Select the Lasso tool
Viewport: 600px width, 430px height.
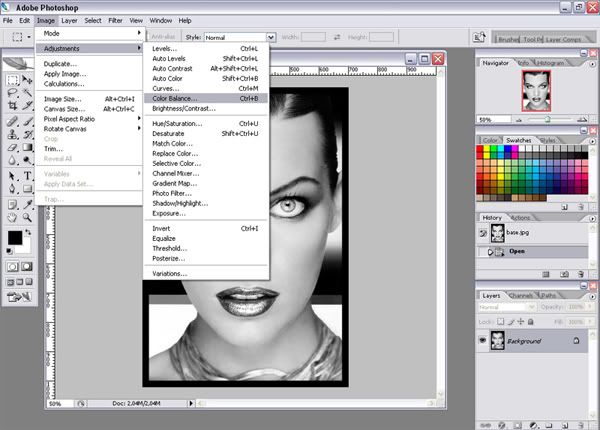[x=13, y=93]
